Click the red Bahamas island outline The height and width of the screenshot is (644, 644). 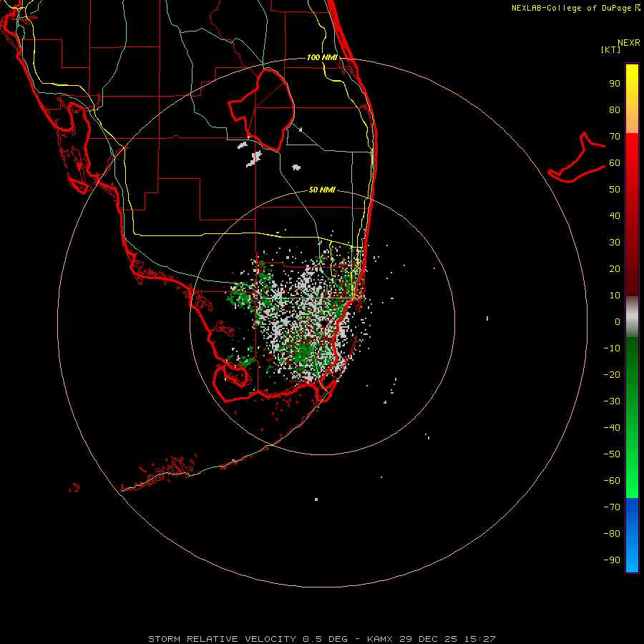(x=577, y=157)
